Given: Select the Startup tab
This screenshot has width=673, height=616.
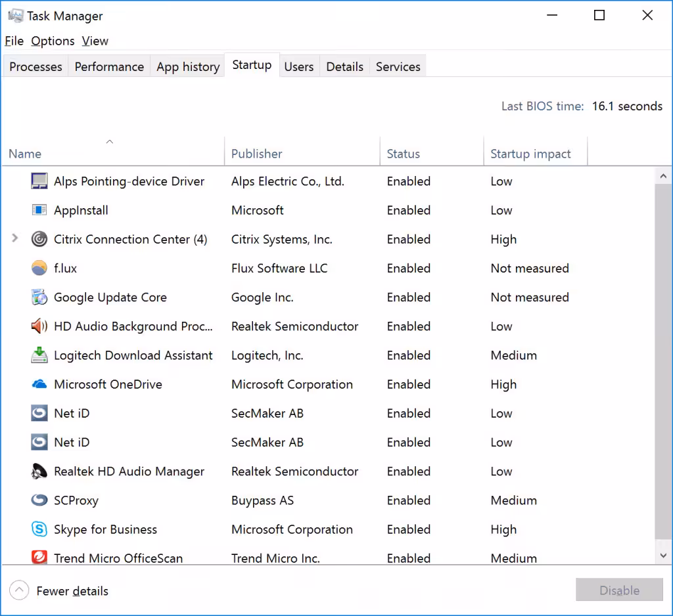Looking at the screenshot, I should 252,65.
